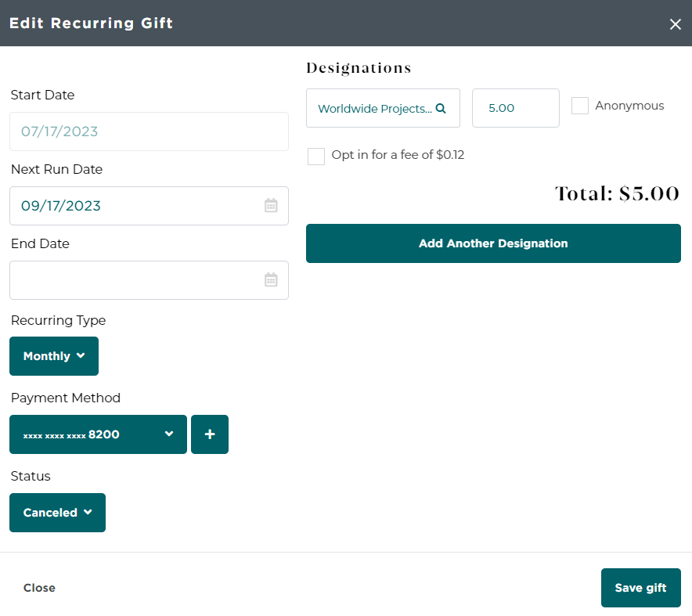Click the magnifier to search designations
This screenshot has width=692, height=616.
(x=441, y=109)
